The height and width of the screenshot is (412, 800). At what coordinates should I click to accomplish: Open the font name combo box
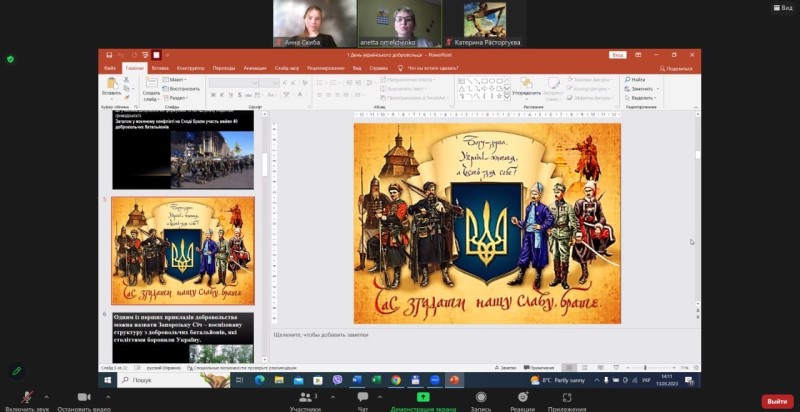(x=233, y=83)
